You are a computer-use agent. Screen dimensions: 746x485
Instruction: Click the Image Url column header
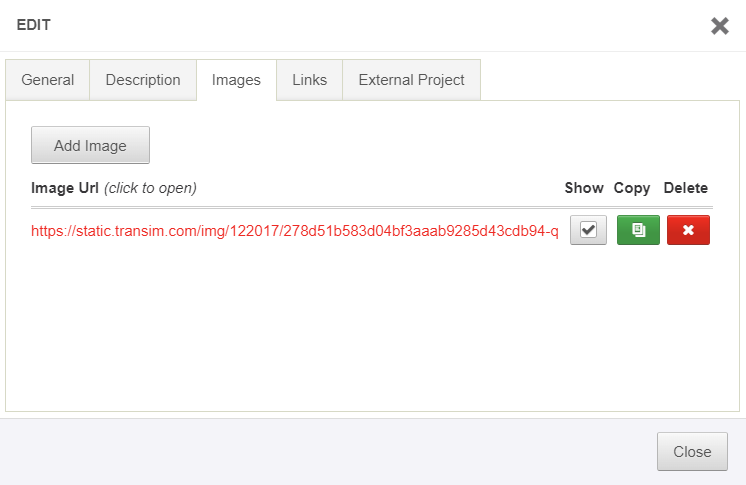point(65,188)
